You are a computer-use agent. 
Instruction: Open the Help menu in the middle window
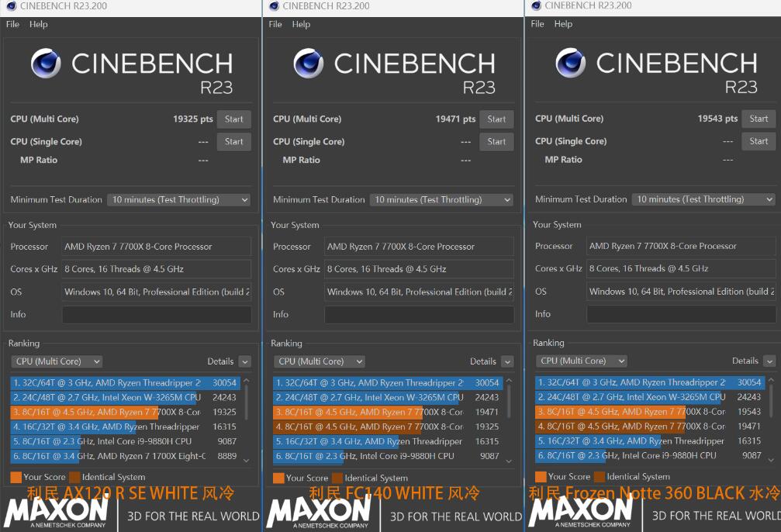pyautogui.click(x=301, y=24)
